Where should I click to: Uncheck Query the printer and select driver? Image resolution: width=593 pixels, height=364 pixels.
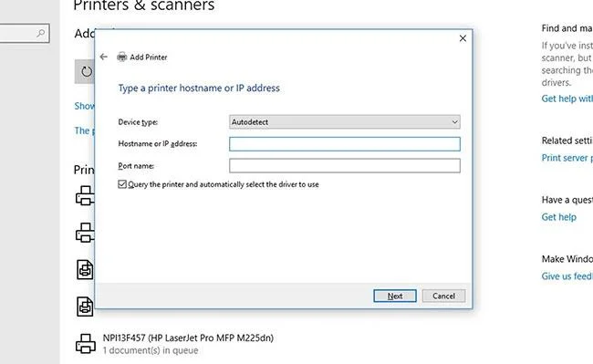(121, 184)
